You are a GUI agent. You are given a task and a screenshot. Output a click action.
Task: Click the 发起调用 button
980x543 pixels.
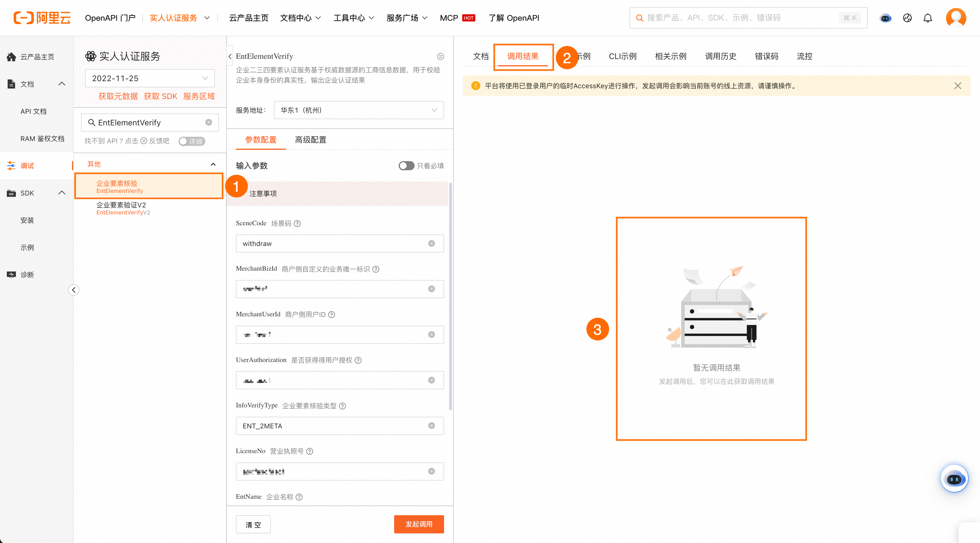coord(419,524)
